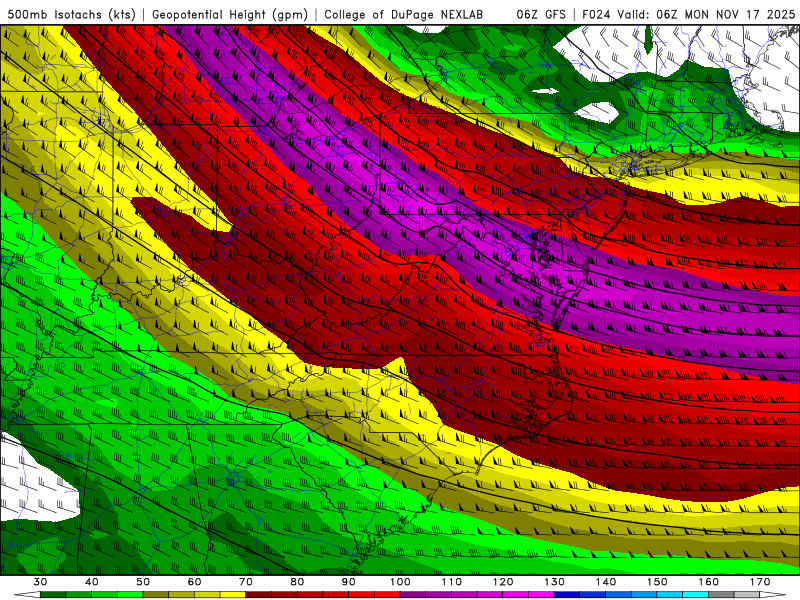
Task: Click the "500mb Isotachs (kts)" title text
Action: pos(71,14)
